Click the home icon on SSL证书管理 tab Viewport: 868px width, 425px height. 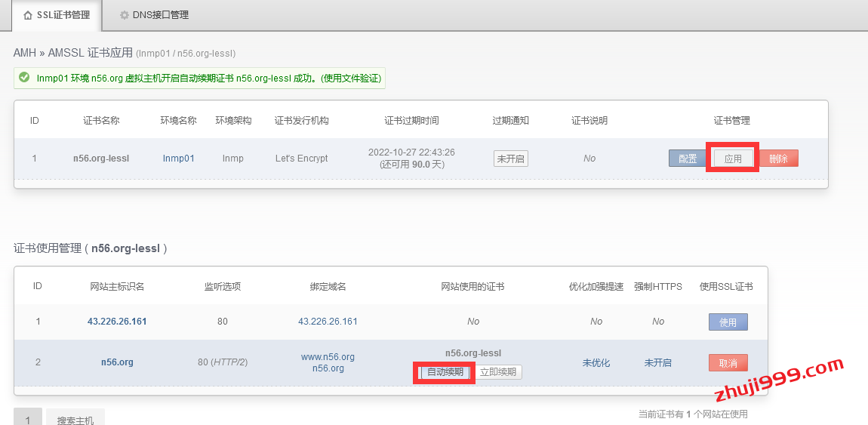28,15
